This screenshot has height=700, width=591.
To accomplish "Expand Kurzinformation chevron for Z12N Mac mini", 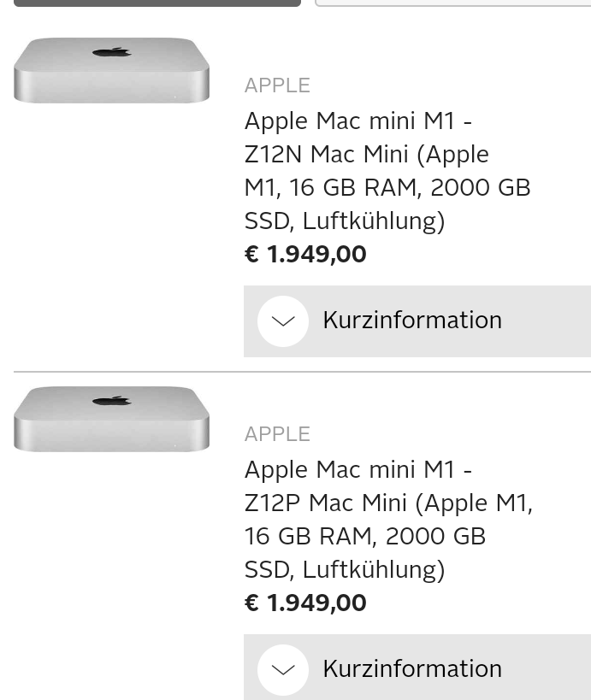I will coord(283,321).
